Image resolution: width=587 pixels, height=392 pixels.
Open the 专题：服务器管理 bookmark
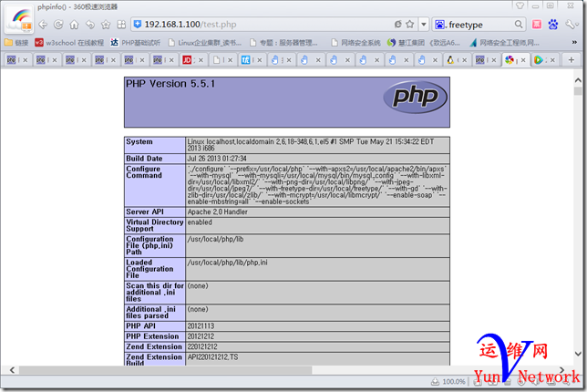tap(283, 43)
